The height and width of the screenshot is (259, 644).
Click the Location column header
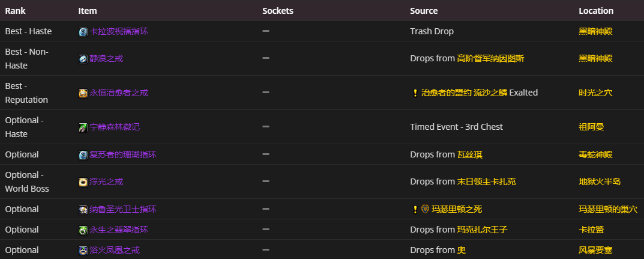[x=596, y=11]
